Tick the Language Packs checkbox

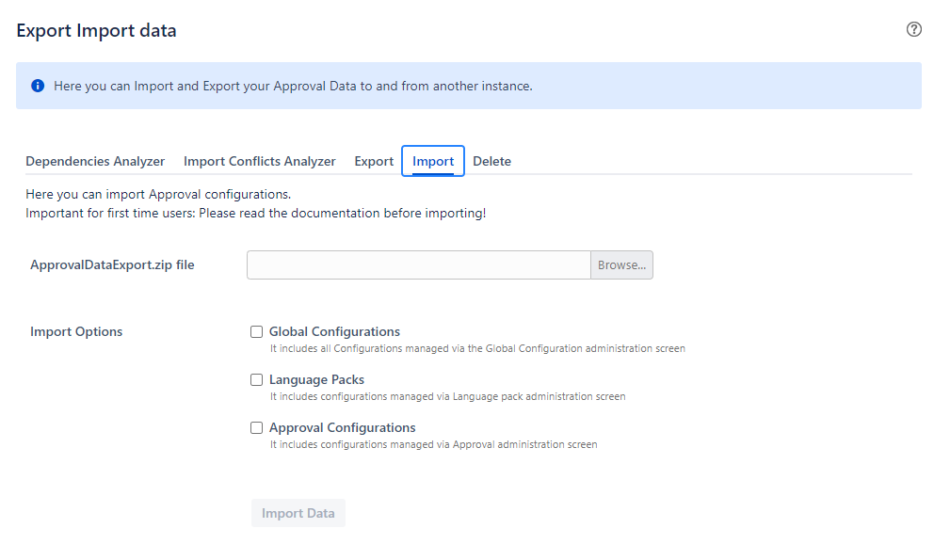tap(257, 380)
